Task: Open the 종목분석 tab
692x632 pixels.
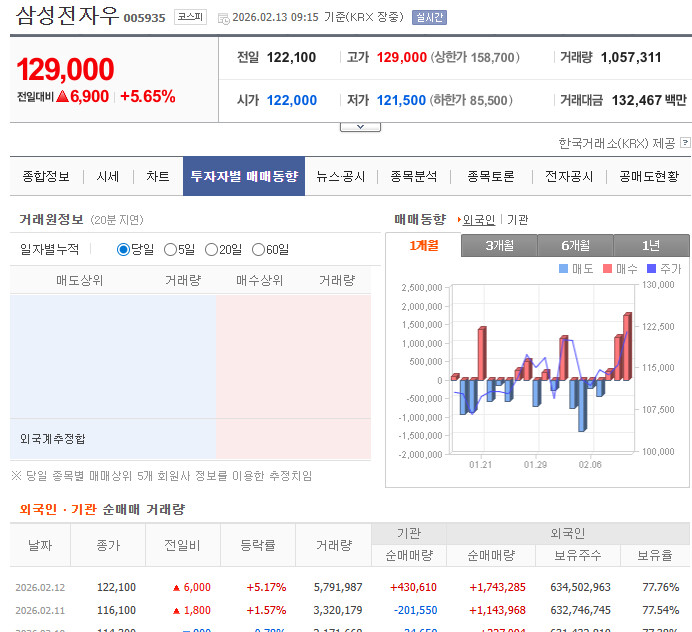Action: click(x=414, y=177)
